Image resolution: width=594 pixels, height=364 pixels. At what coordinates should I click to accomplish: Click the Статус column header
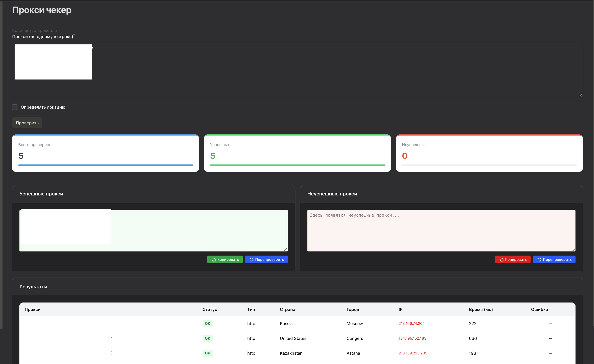pyautogui.click(x=209, y=309)
